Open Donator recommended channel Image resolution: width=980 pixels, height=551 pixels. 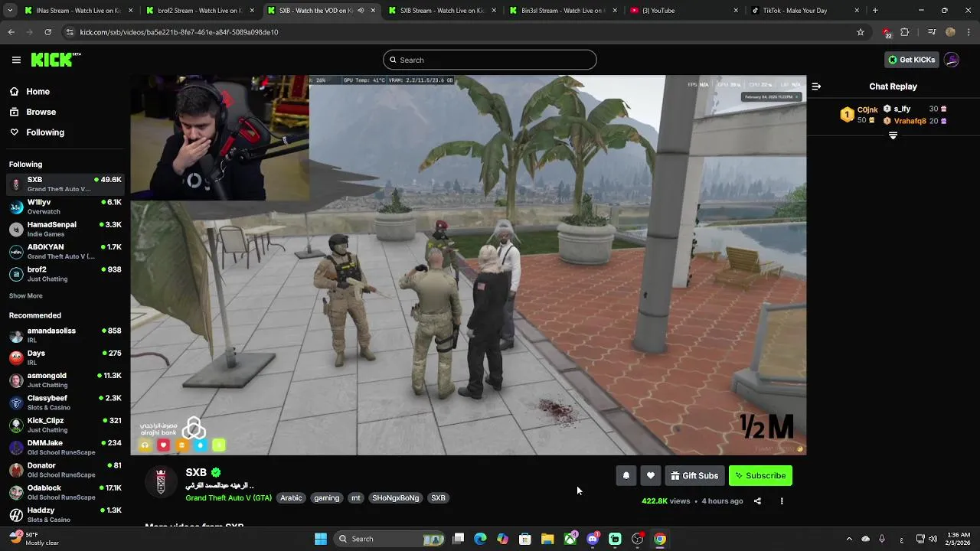(65, 470)
